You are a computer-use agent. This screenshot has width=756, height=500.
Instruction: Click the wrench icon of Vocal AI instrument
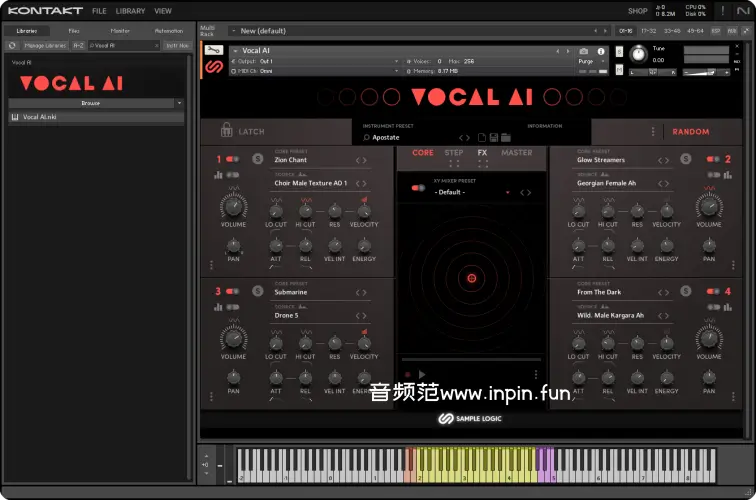click(x=213, y=50)
